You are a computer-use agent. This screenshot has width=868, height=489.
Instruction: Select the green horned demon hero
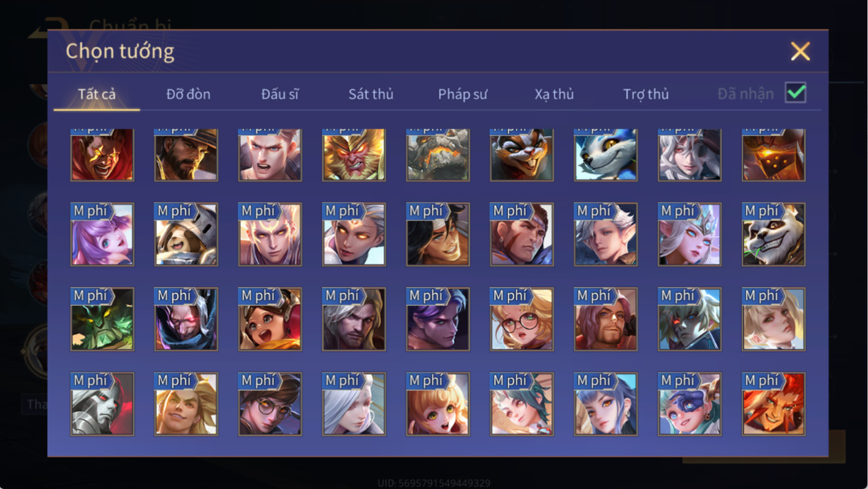click(x=102, y=319)
